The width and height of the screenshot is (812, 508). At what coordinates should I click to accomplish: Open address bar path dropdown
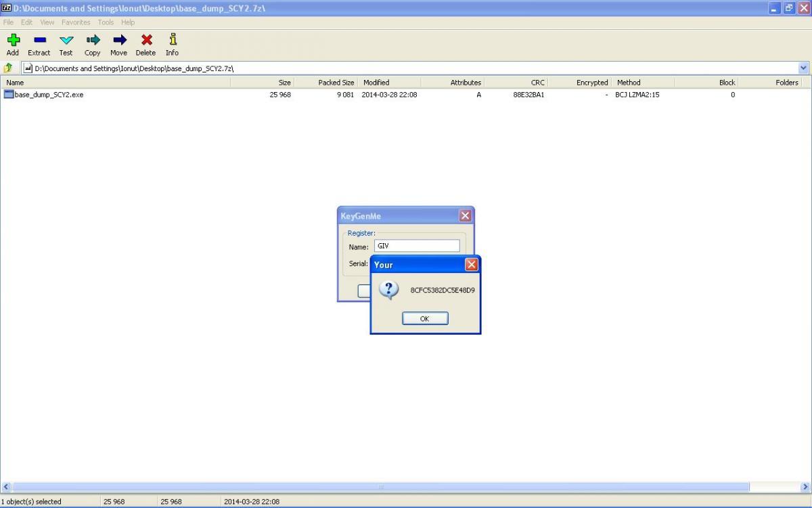coord(804,68)
